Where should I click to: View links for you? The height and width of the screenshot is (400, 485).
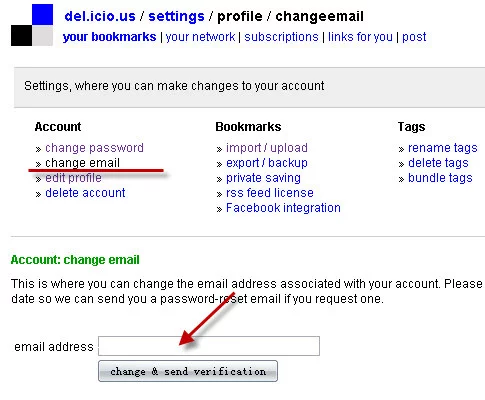tap(360, 37)
